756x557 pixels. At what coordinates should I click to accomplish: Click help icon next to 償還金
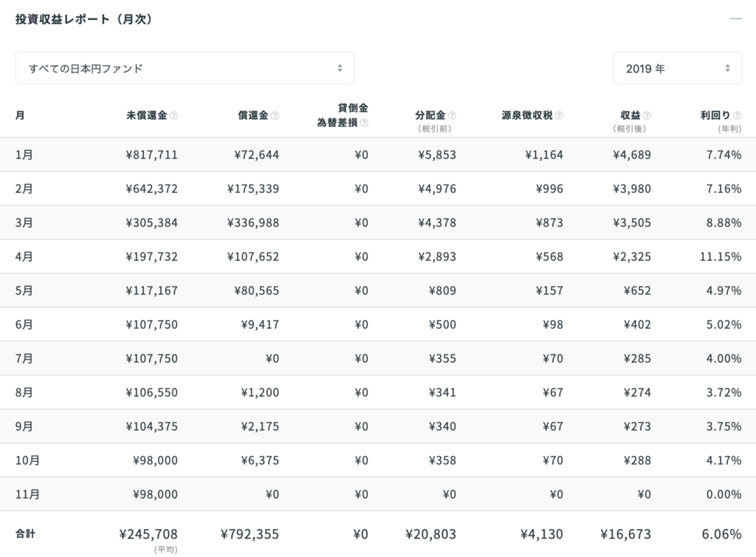point(275,116)
